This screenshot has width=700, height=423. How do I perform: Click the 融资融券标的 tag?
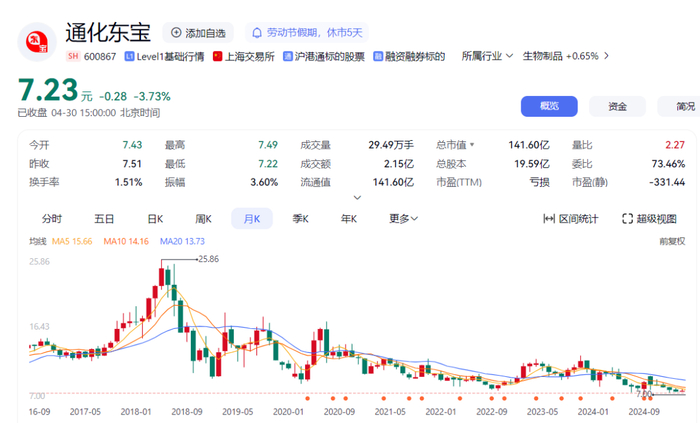pos(409,56)
